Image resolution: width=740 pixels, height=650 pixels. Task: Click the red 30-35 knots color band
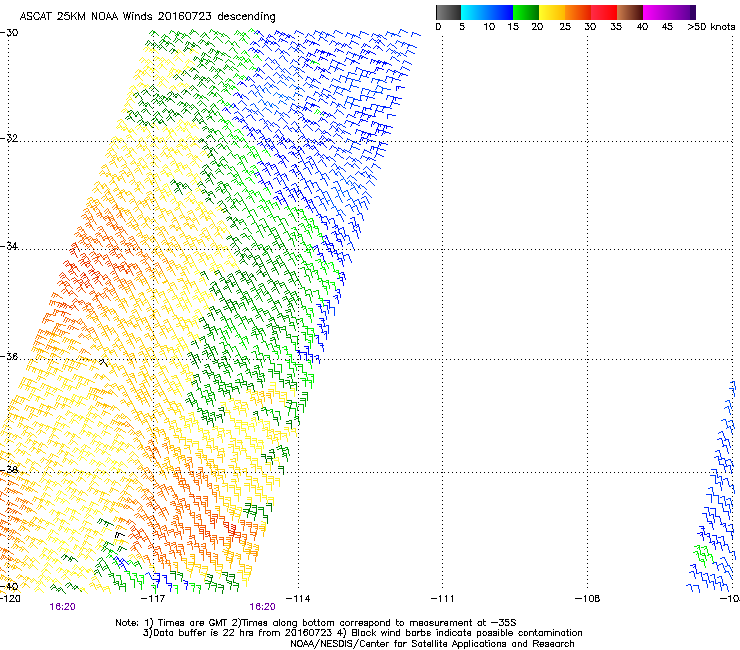click(x=604, y=12)
